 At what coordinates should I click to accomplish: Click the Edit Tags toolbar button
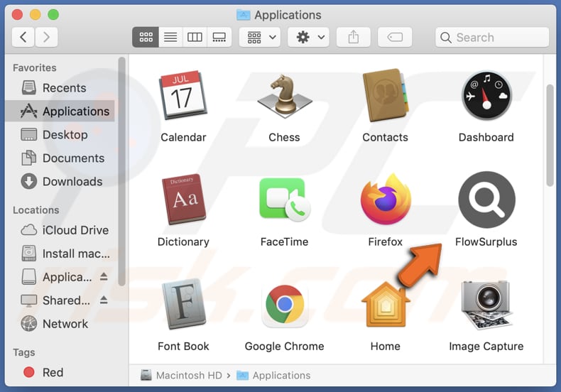pyautogui.click(x=395, y=37)
